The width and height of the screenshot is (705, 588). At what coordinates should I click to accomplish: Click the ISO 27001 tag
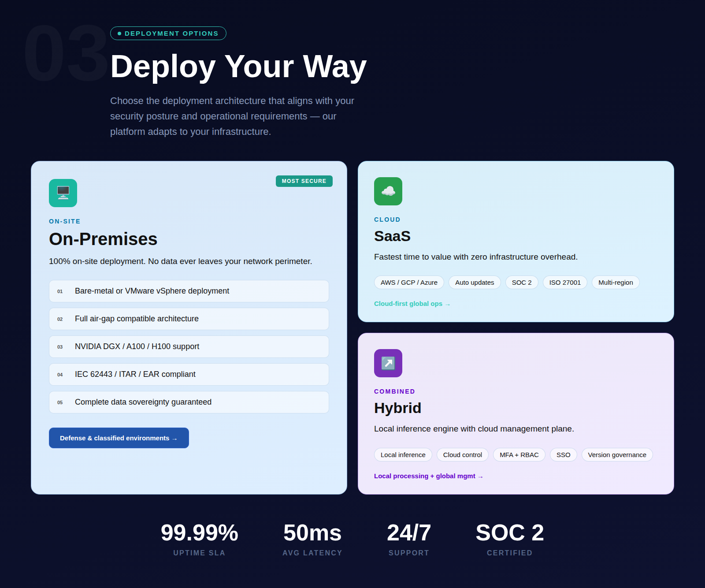[565, 283]
